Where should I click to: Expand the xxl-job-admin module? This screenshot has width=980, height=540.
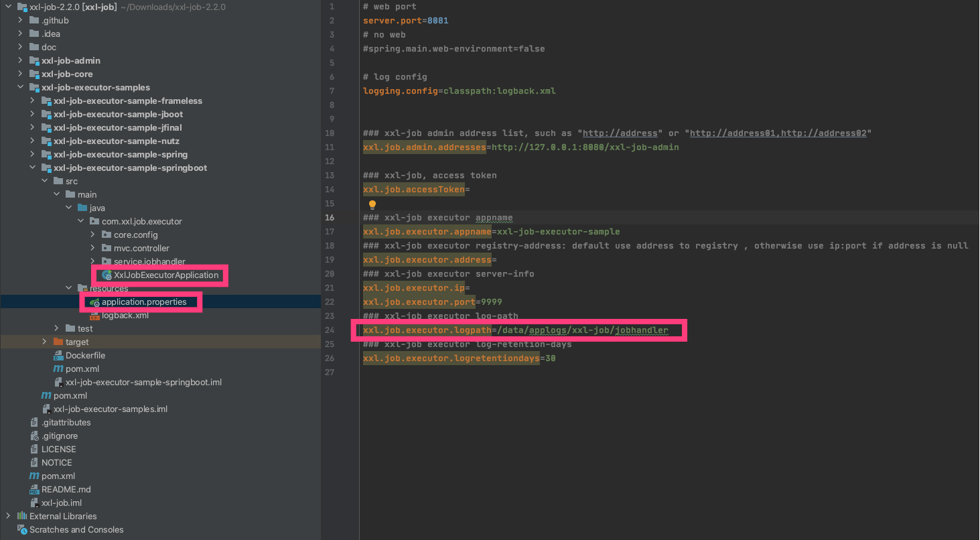[x=20, y=61]
